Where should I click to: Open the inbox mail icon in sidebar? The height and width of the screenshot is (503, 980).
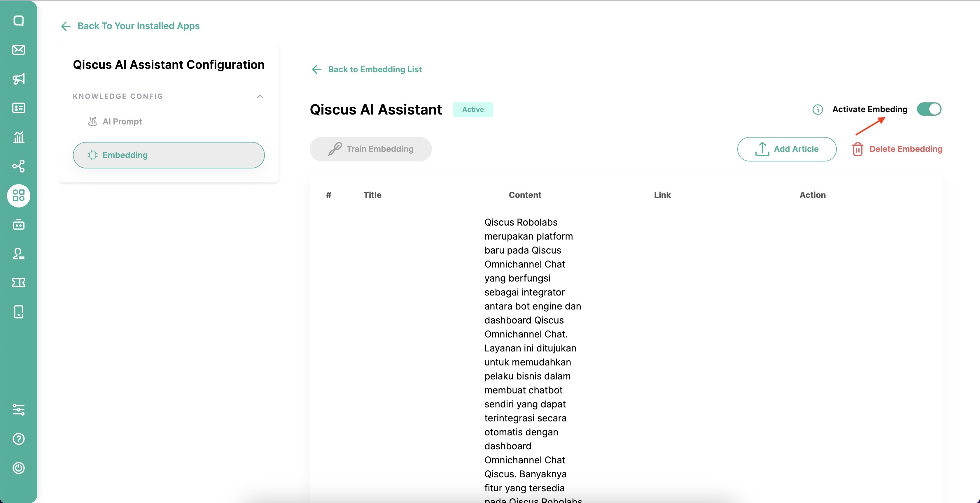(19, 50)
